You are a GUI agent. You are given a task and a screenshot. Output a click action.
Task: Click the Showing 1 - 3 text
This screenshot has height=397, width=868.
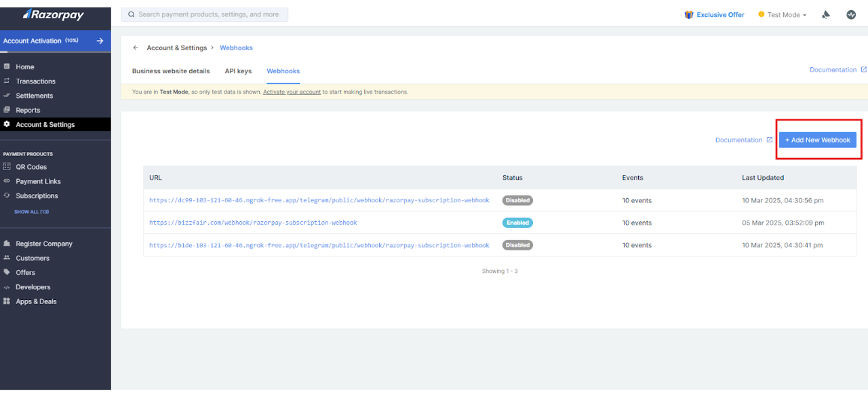(500, 271)
